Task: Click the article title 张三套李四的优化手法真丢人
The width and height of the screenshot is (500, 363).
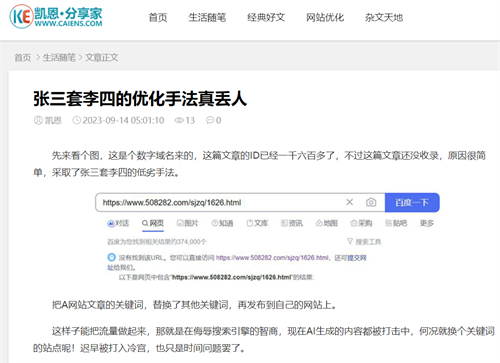Action: click(x=140, y=99)
